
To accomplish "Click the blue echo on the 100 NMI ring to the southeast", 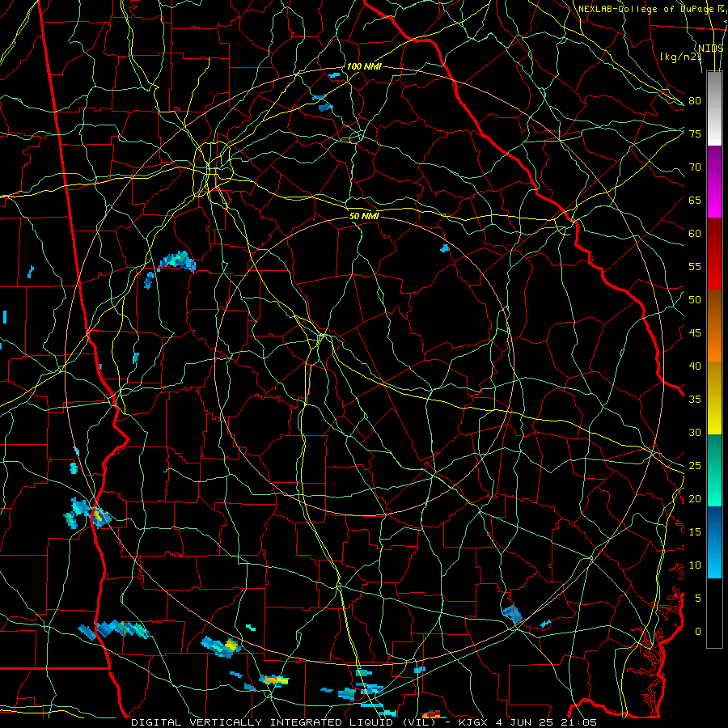I will point(513,613).
